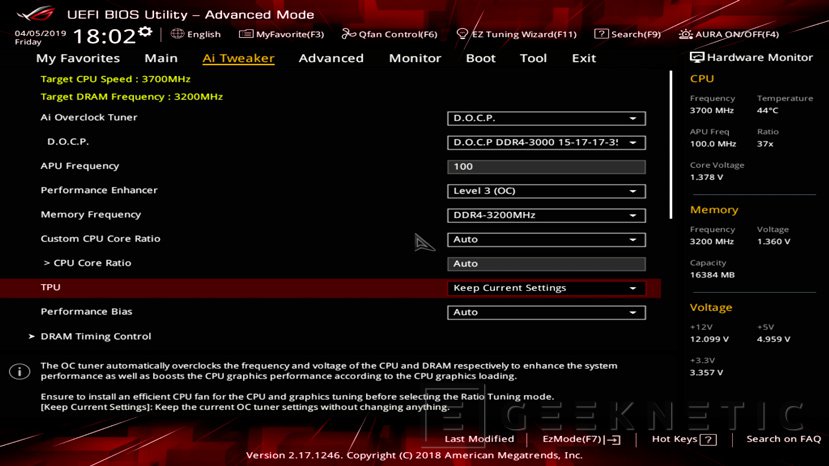Open language selection globe icon
Viewport: 829px width, 466px height.
pos(177,34)
